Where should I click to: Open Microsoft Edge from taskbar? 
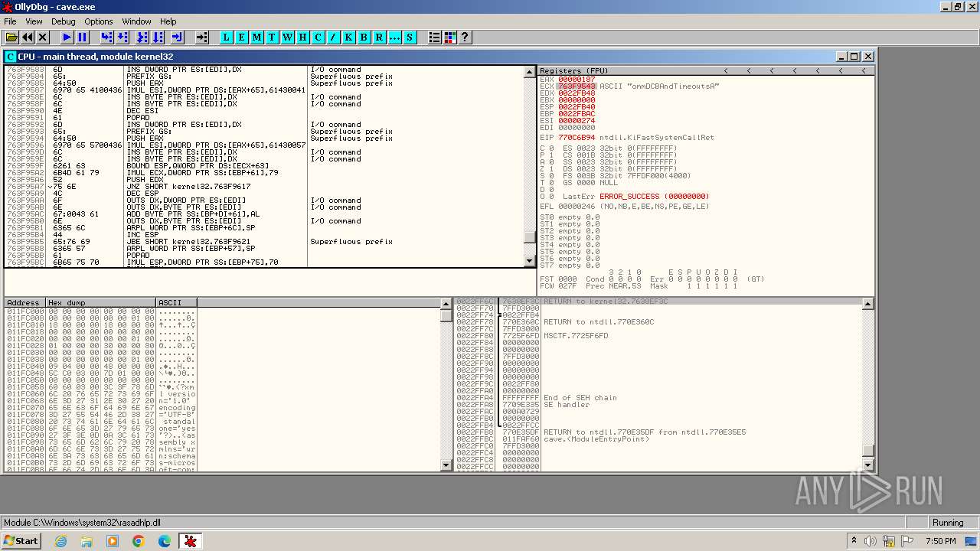pyautogui.click(x=164, y=541)
